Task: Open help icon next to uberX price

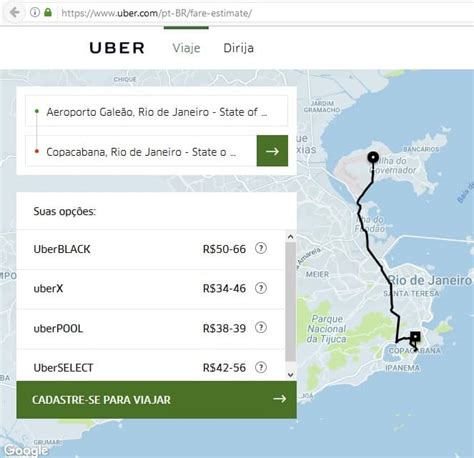Action: [x=261, y=288]
